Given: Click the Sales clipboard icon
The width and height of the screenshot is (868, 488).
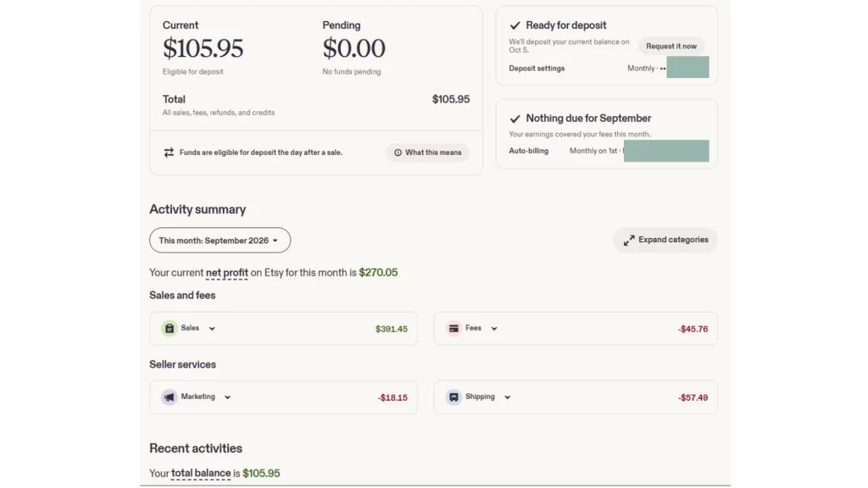Looking at the screenshot, I should [170, 328].
